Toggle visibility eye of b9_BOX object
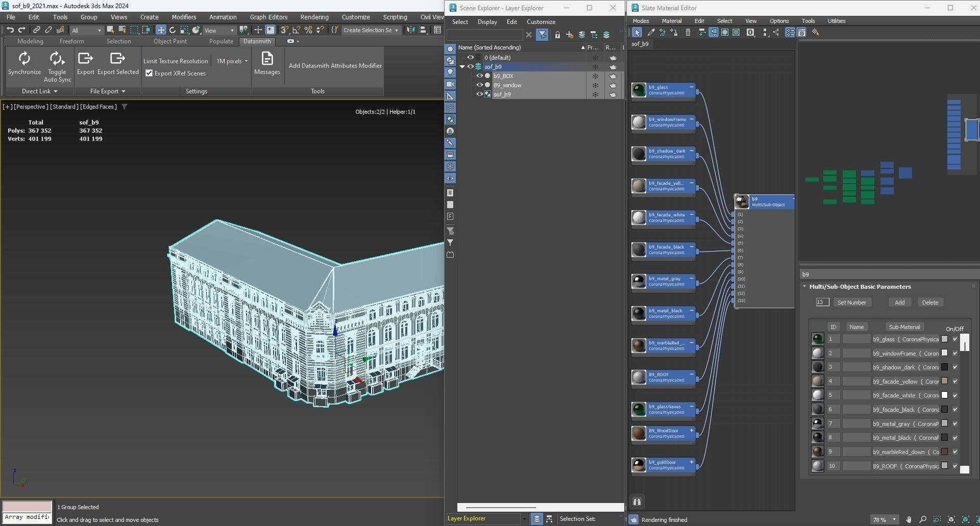This screenshot has width=980, height=526. click(479, 76)
